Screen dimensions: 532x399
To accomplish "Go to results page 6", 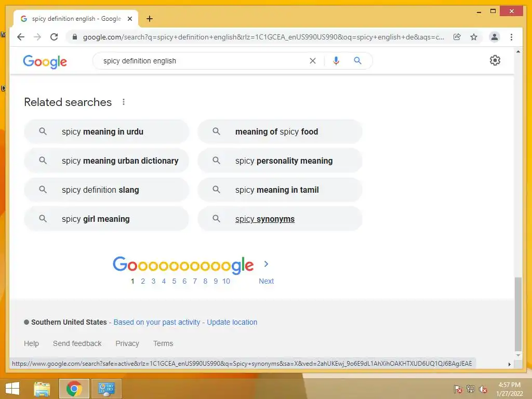I will pos(184,281).
